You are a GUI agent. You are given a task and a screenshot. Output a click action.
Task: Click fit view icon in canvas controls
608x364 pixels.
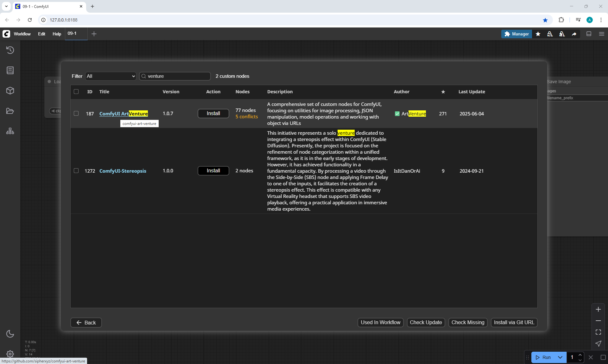(x=598, y=332)
